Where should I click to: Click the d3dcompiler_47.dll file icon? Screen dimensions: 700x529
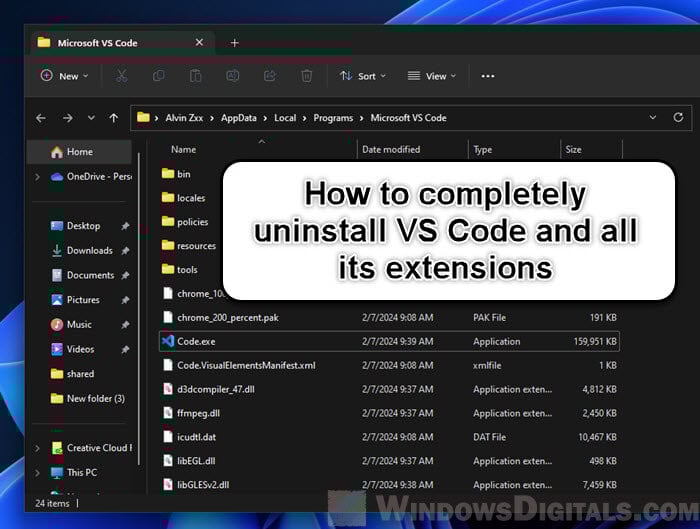click(168, 389)
